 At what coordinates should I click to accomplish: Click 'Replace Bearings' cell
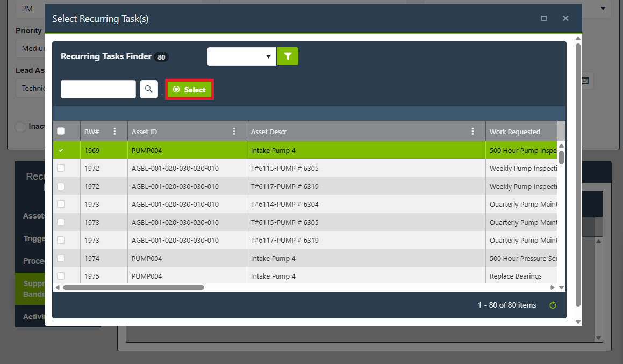click(515, 276)
